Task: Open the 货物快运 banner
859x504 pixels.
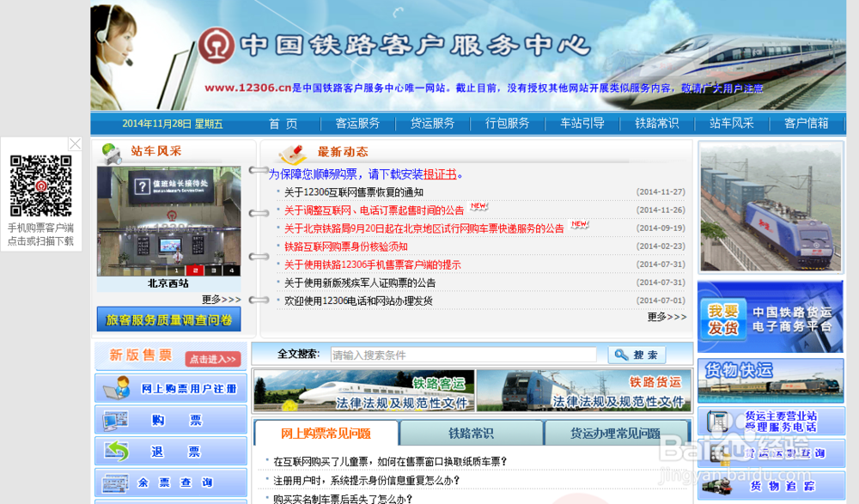Action: coord(771,380)
